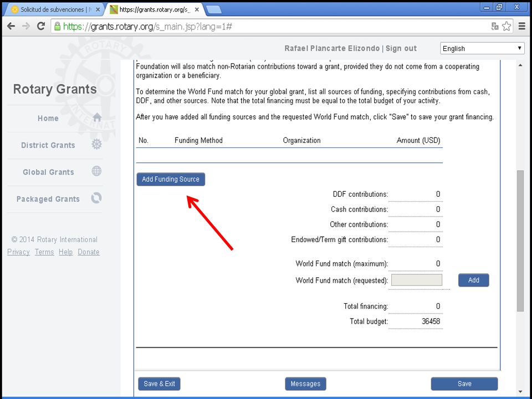Click the Add Funding Source button
The width and height of the screenshot is (532, 399).
pos(171,179)
